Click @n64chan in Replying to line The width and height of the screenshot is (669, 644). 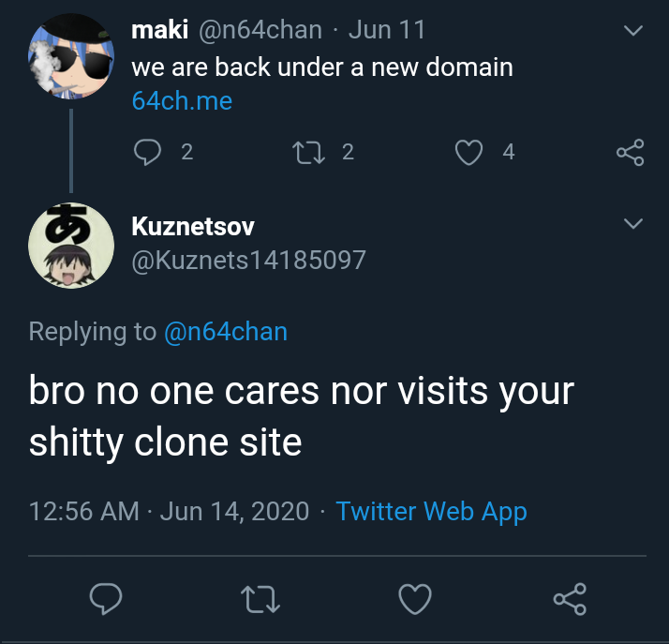click(x=226, y=331)
